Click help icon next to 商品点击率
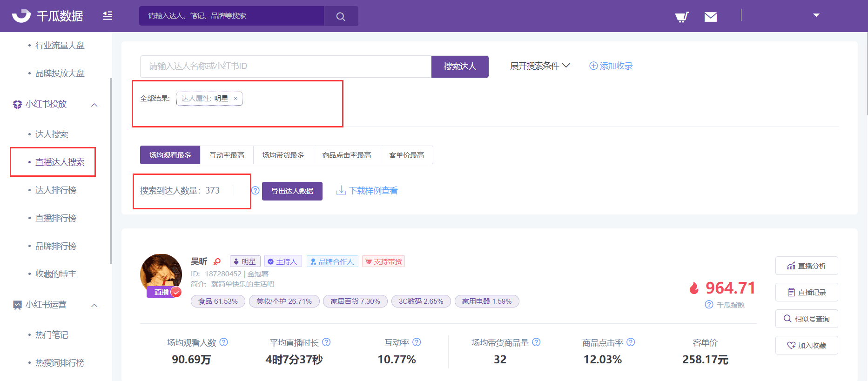This screenshot has width=868, height=381. click(631, 342)
